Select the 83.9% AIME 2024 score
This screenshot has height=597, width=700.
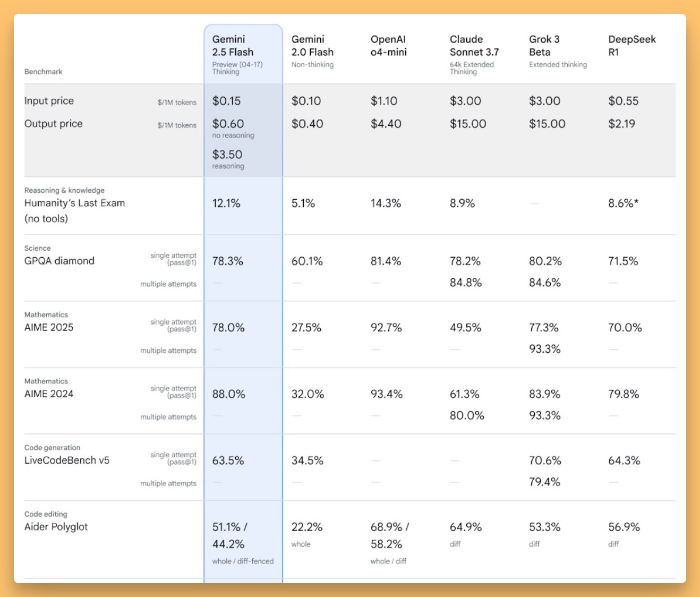pyautogui.click(x=544, y=394)
